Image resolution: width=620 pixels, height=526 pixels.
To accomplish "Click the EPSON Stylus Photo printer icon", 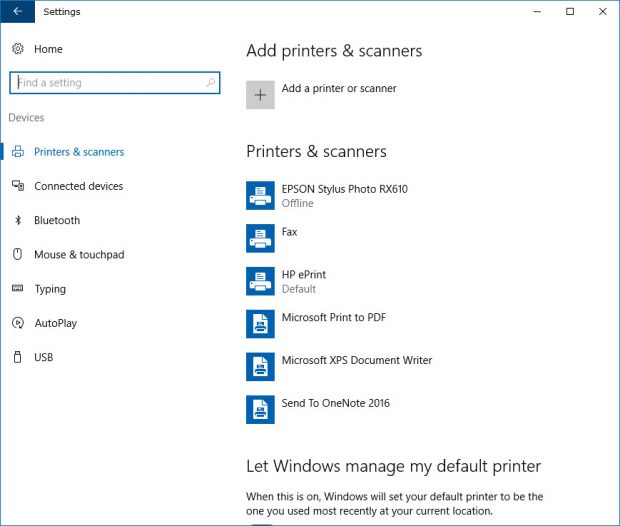I will point(260,195).
